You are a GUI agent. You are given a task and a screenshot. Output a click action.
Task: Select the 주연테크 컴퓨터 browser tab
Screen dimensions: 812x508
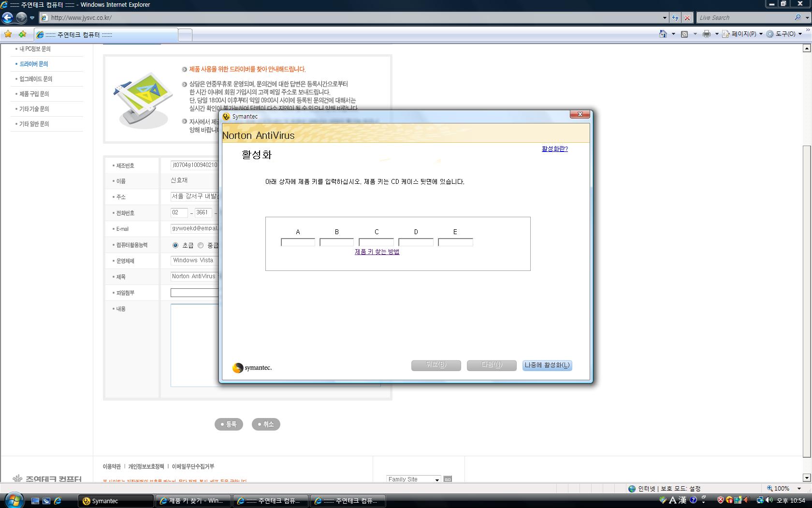106,35
